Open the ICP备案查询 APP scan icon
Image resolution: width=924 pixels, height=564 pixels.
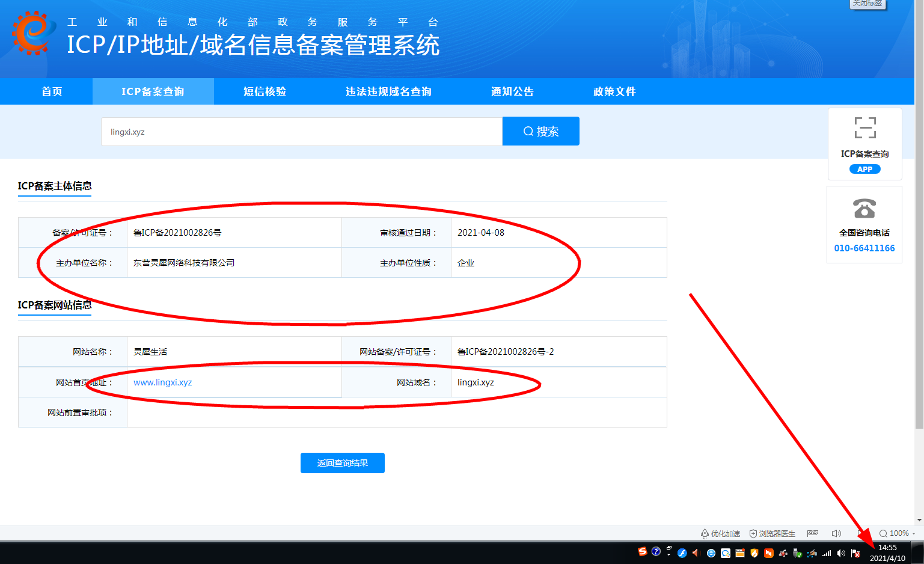tap(865, 128)
